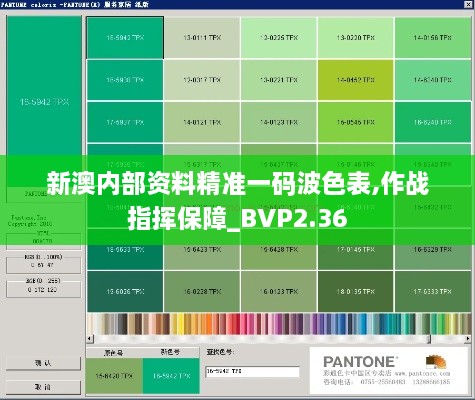Pick the dark olive 18-0135 TPX swatch
This screenshot has width=475, height=400.
[x=356, y=292]
